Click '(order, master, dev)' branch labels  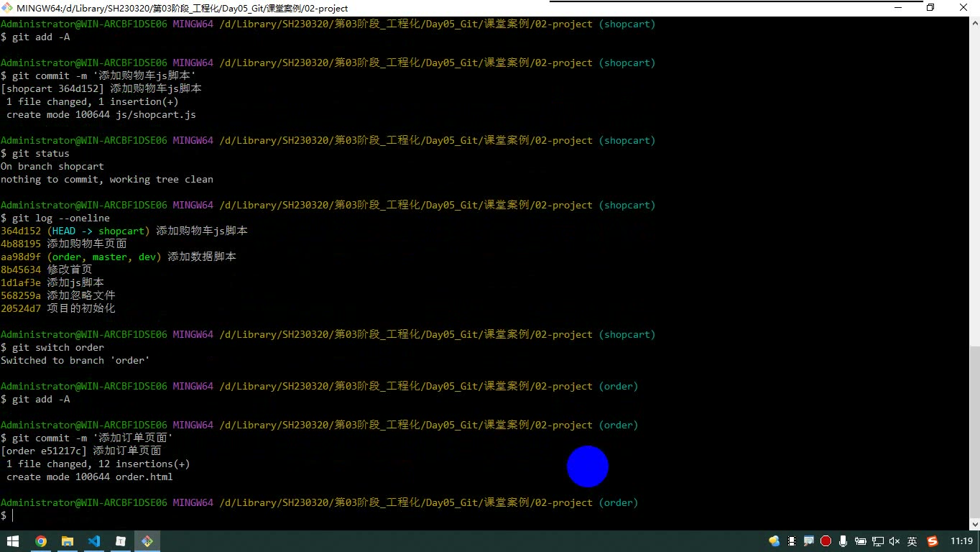(x=104, y=257)
